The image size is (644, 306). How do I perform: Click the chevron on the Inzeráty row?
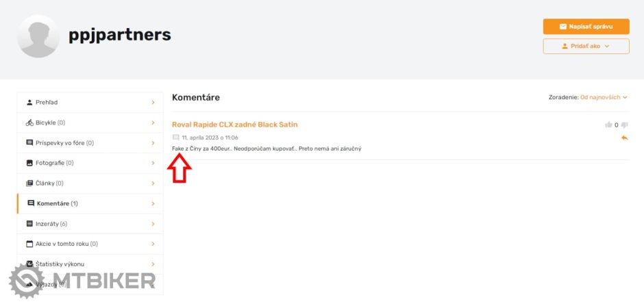pos(153,224)
